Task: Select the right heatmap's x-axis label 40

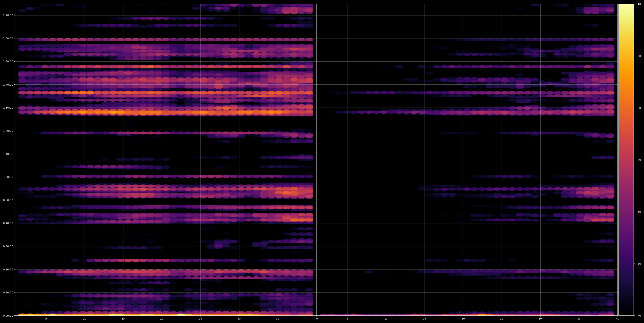Action: click(x=618, y=319)
